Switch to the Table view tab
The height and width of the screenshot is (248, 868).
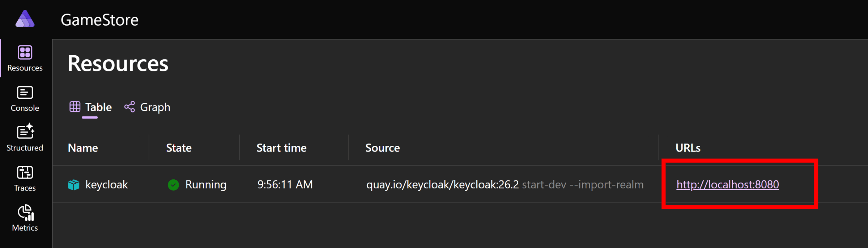coord(90,107)
